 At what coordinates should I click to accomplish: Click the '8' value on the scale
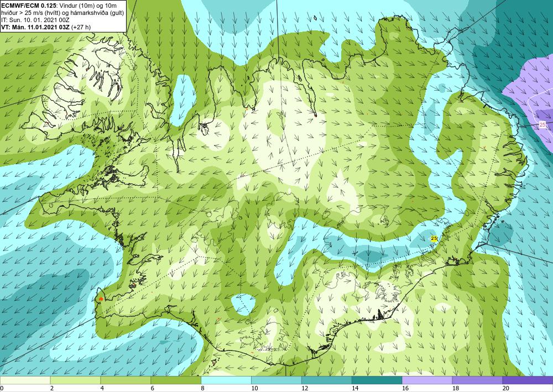click(x=202, y=389)
